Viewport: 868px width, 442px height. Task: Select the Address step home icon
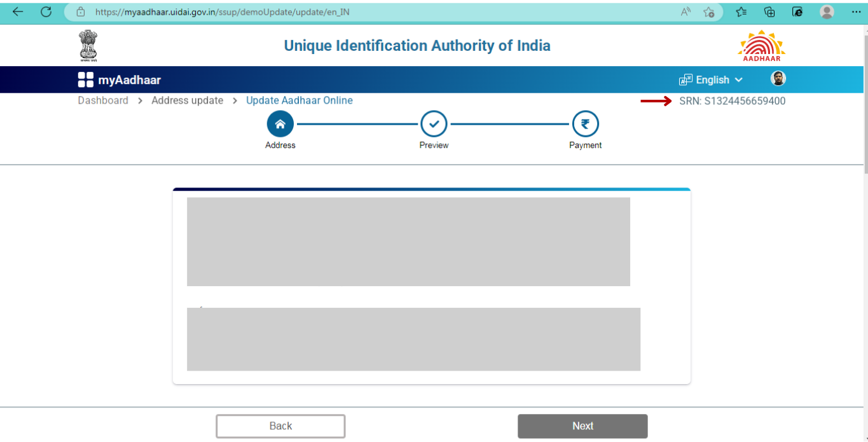point(280,123)
